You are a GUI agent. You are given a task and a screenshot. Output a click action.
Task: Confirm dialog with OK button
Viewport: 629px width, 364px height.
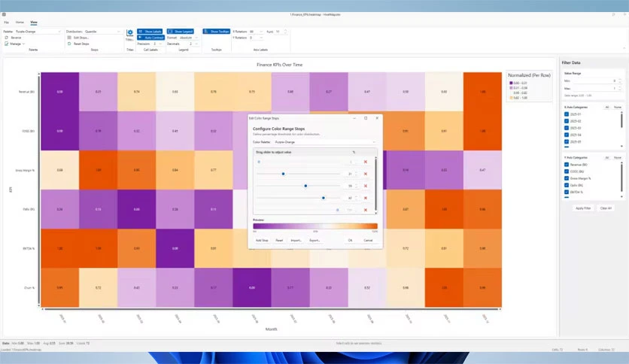tap(350, 240)
